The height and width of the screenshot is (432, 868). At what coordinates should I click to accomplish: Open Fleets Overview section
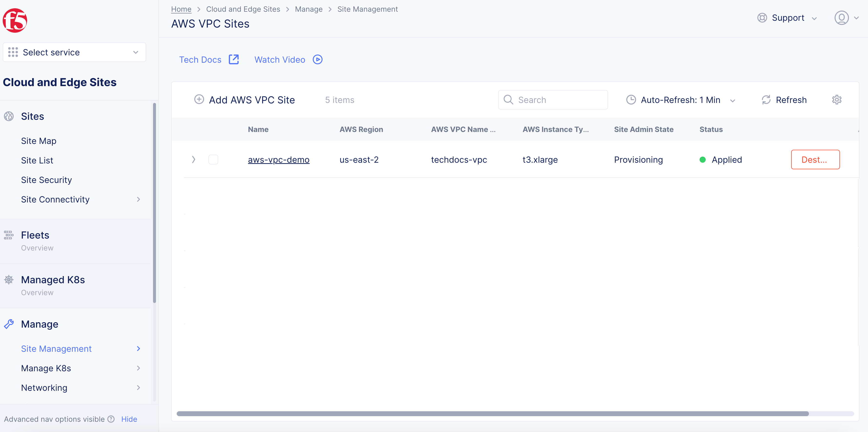(37, 248)
